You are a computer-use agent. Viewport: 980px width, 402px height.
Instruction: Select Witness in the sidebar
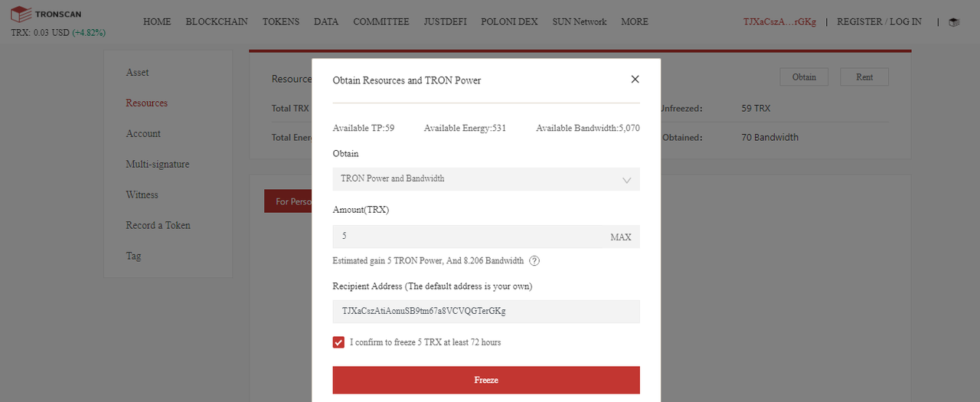pyautogui.click(x=142, y=195)
